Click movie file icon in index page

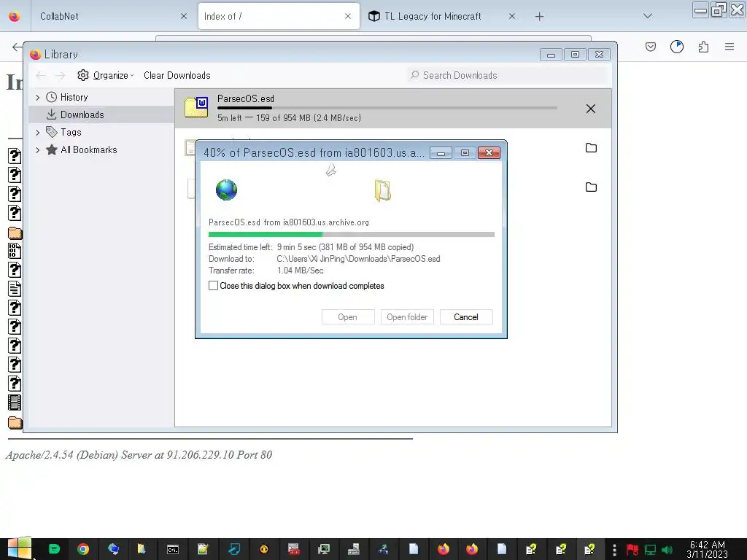click(15, 402)
